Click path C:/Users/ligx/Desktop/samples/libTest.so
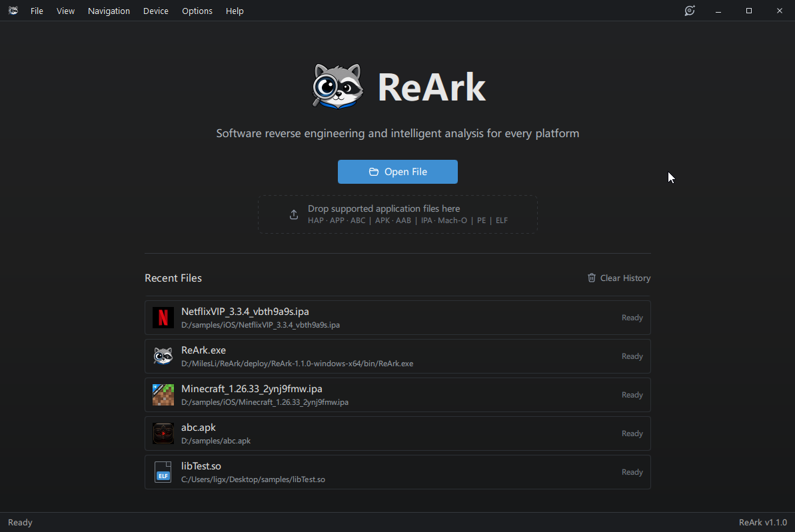 (253, 479)
